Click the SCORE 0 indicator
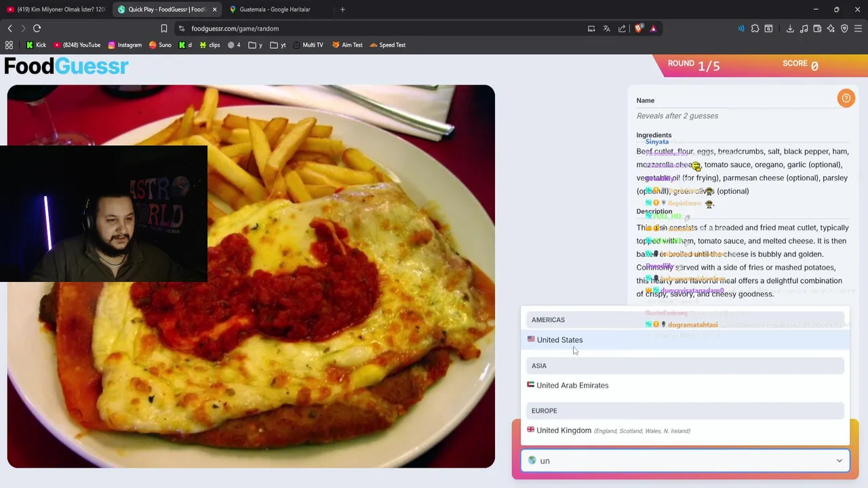Image resolution: width=868 pixels, height=488 pixels. tap(800, 65)
